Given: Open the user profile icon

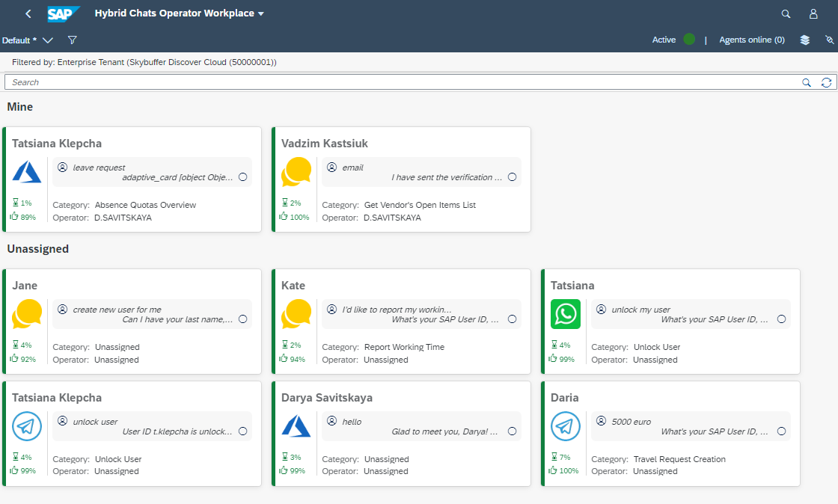Looking at the screenshot, I should pos(813,13).
